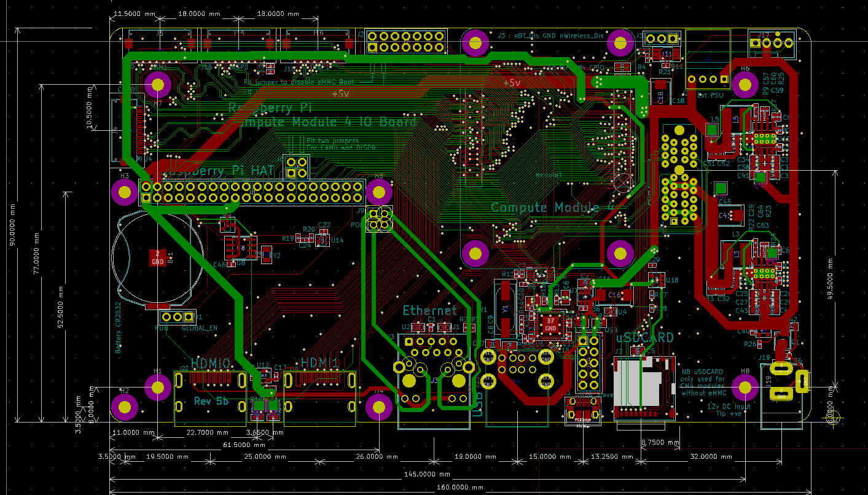Click the Rev 5b revision text

click(x=211, y=401)
